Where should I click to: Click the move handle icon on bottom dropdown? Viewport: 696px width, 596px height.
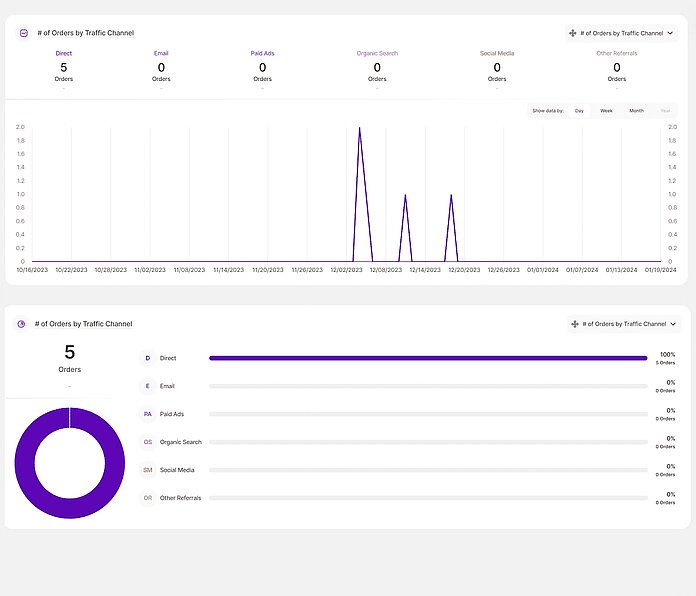pyautogui.click(x=574, y=324)
